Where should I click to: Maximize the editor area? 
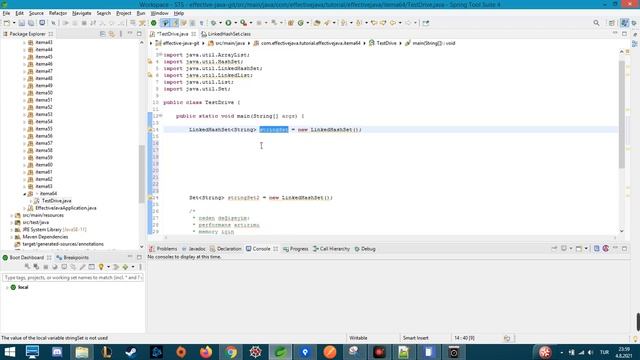click(x=624, y=34)
